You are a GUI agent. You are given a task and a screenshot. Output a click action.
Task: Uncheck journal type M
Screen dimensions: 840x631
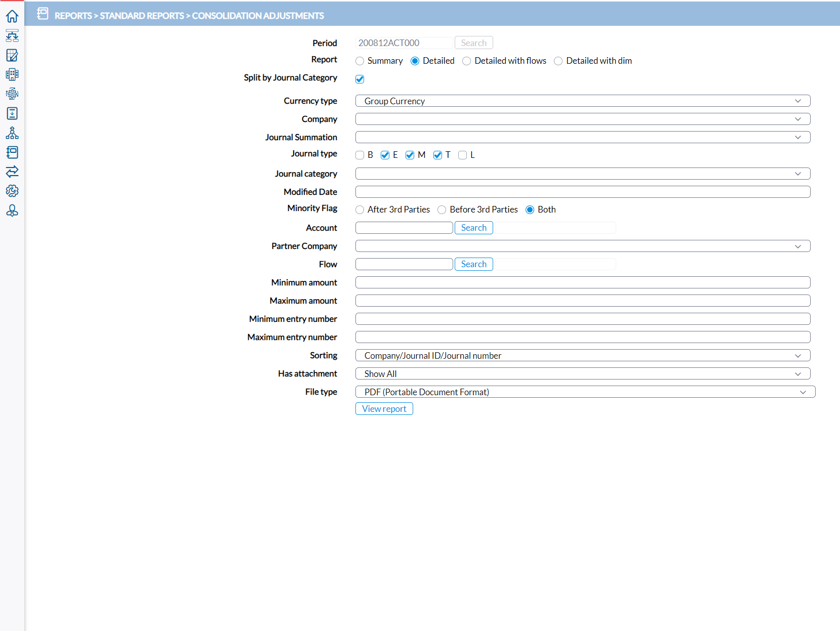coord(410,155)
